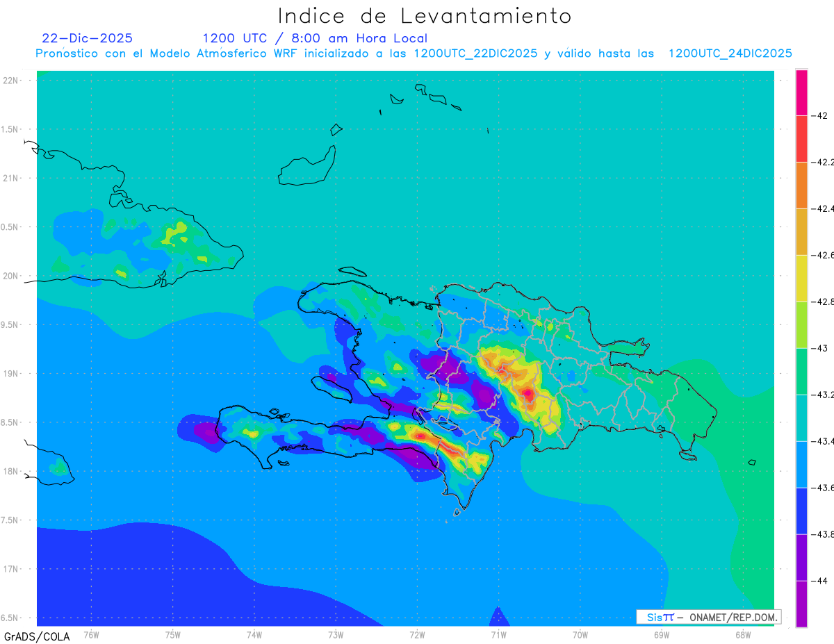Click the '-44' color scale value
Screen dimensions: 834x644
point(821,581)
